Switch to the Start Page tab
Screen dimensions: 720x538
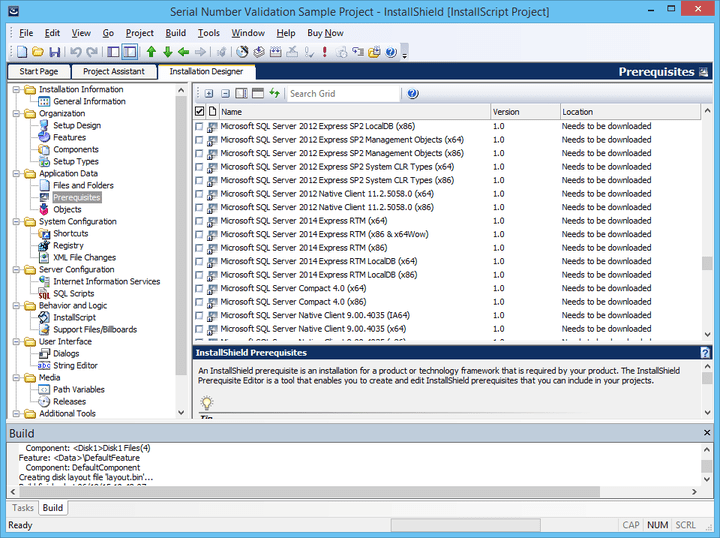click(x=39, y=72)
